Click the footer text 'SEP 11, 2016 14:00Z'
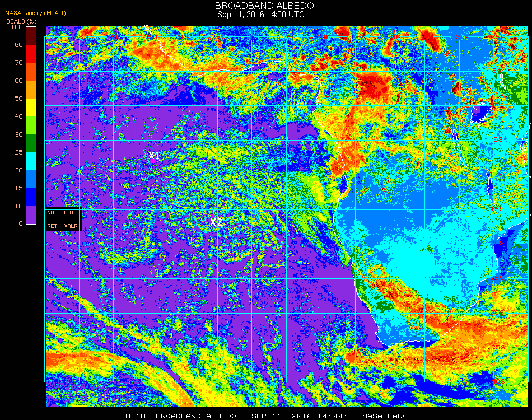Screen dimensions: 532x420 299,416
